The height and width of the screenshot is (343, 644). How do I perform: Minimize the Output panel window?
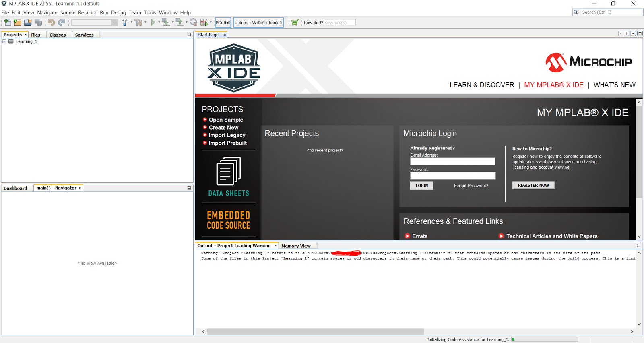(639, 246)
